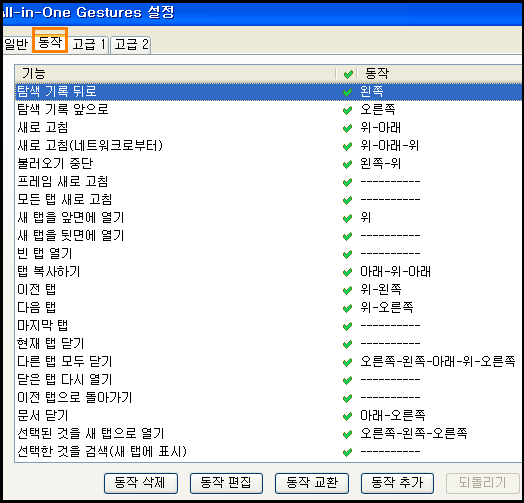Open the 고급 1 tab

click(89, 44)
